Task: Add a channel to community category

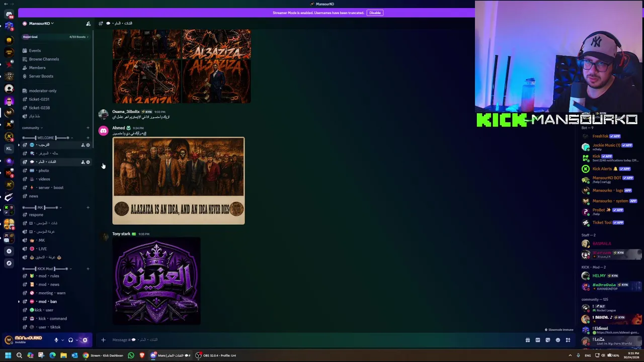Action: pyautogui.click(x=88, y=128)
